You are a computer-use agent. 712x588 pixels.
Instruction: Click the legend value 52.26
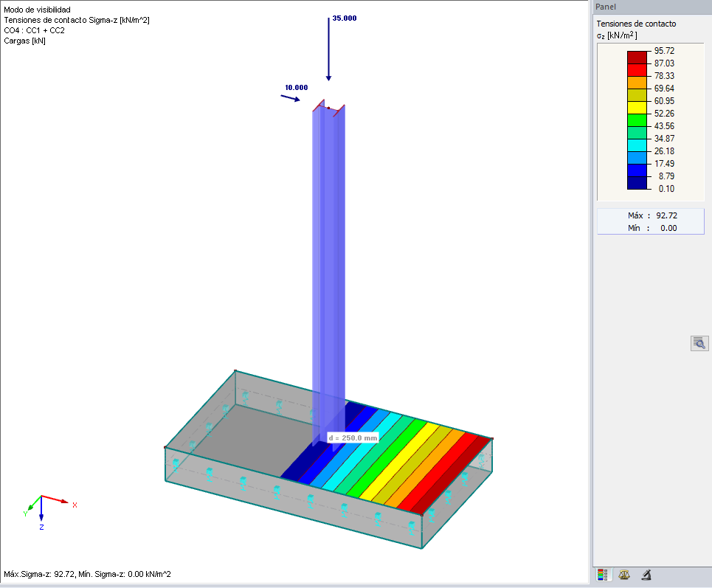664,114
